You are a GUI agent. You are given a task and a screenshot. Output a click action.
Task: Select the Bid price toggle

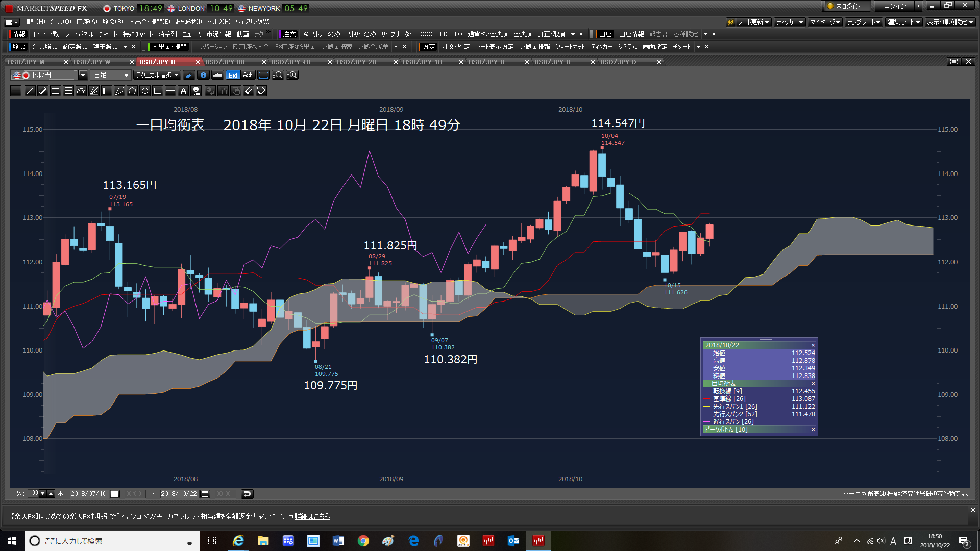tap(233, 75)
